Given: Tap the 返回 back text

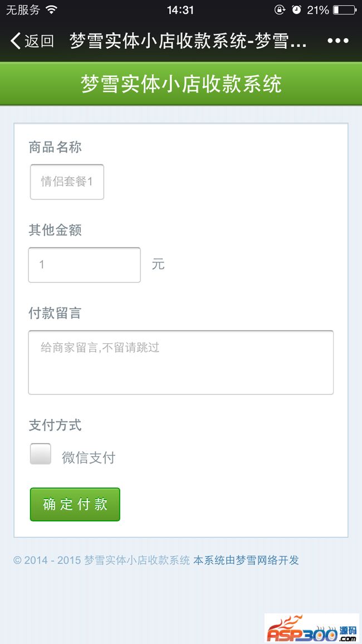Looking at the screenshot, I should pos(39,41).
